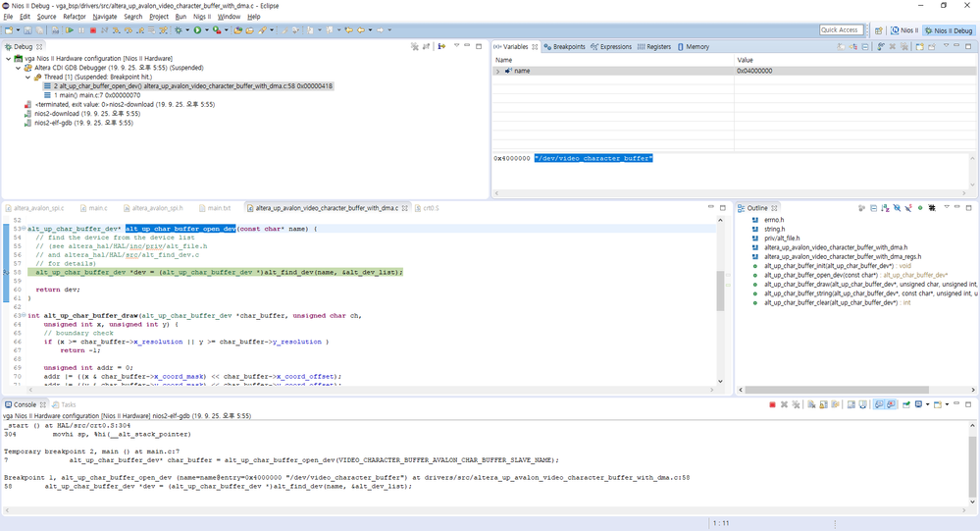Open the Navigate menu

point(104,17)
